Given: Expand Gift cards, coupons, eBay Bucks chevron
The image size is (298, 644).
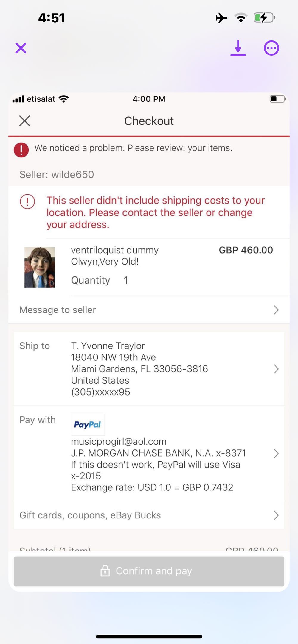Looking at the screenshot, I should pyautogui.click(x=276, y=515).
